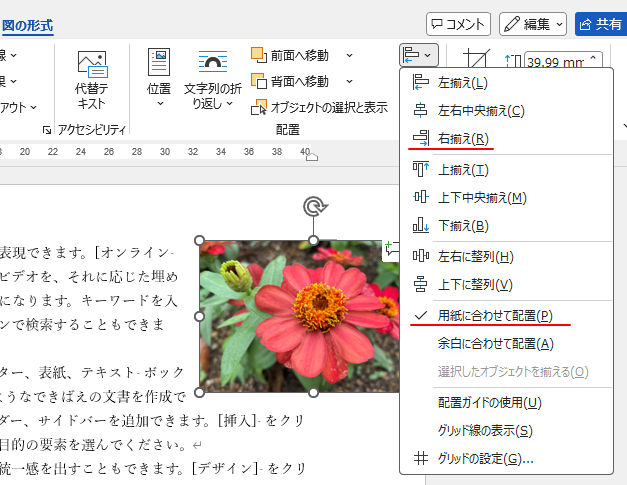This screenshot has height=485, width=627.
Task: Toggle グリッド線の表示(S) option
Action: click(506, 431)
